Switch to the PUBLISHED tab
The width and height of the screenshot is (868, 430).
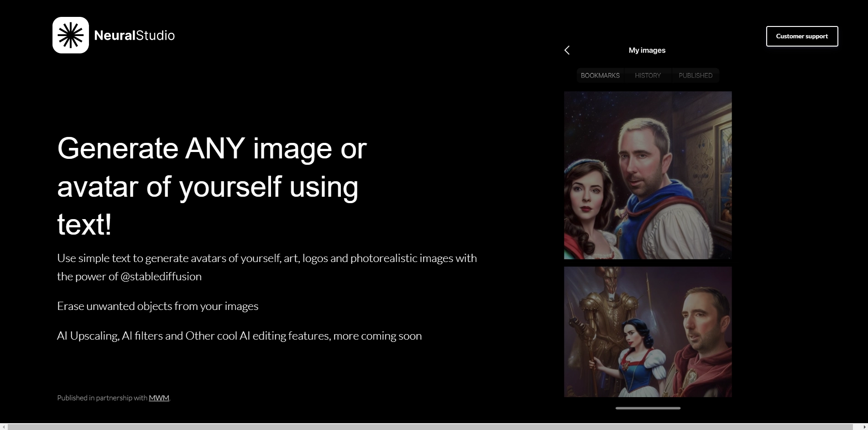coord(695,75)
